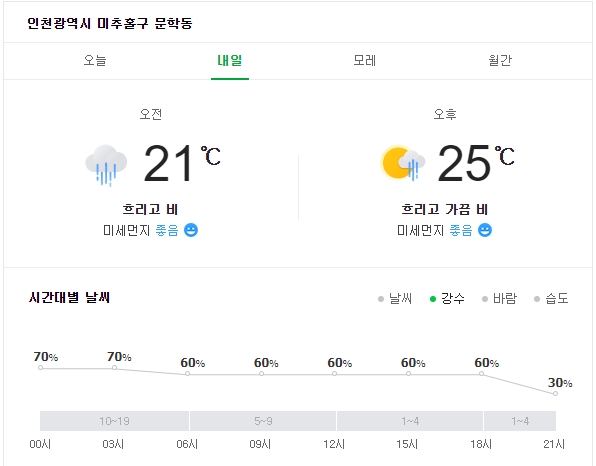
Task: Click the morning rain cloud weather icon
Action: click(106, 165)
